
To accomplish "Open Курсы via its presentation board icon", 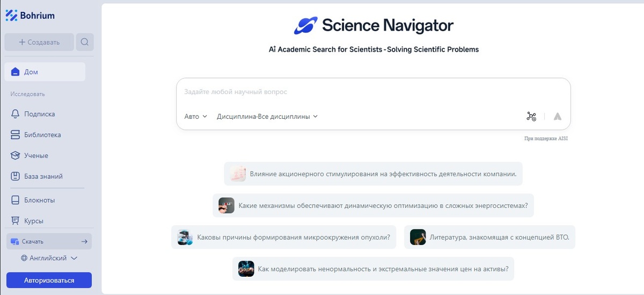I will [x=15, y=221].
